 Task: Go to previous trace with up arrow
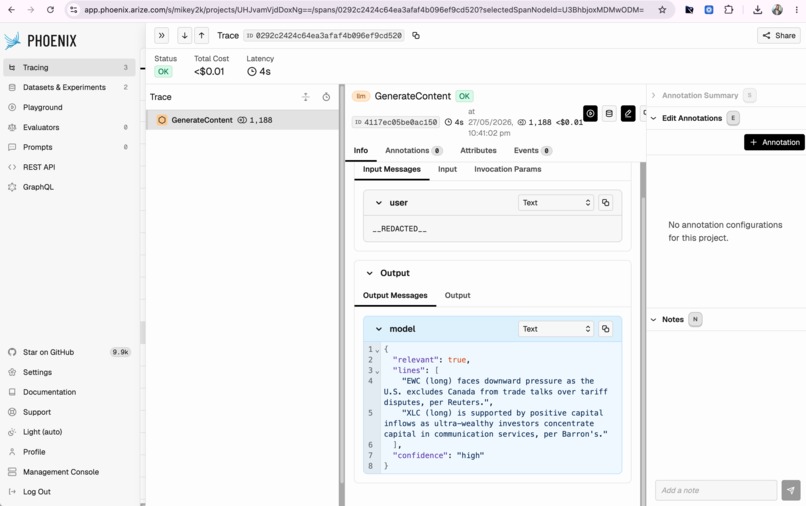coord(202,35)
